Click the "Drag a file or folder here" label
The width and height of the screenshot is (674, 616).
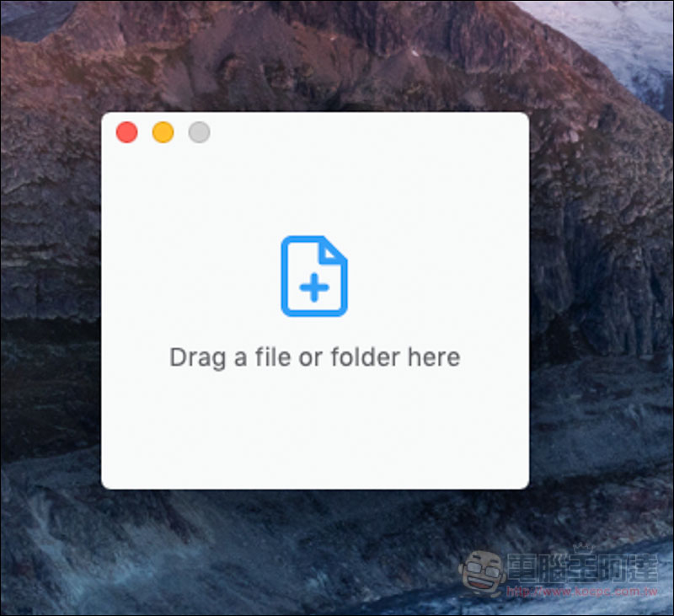[314, 357]
